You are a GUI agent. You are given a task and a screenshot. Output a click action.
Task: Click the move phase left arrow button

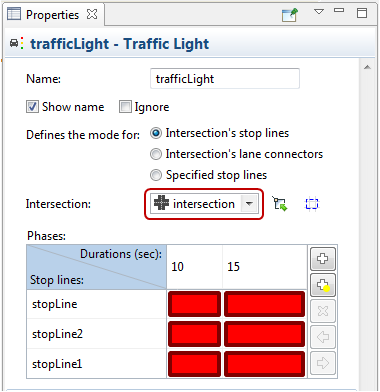coord(323,337)
